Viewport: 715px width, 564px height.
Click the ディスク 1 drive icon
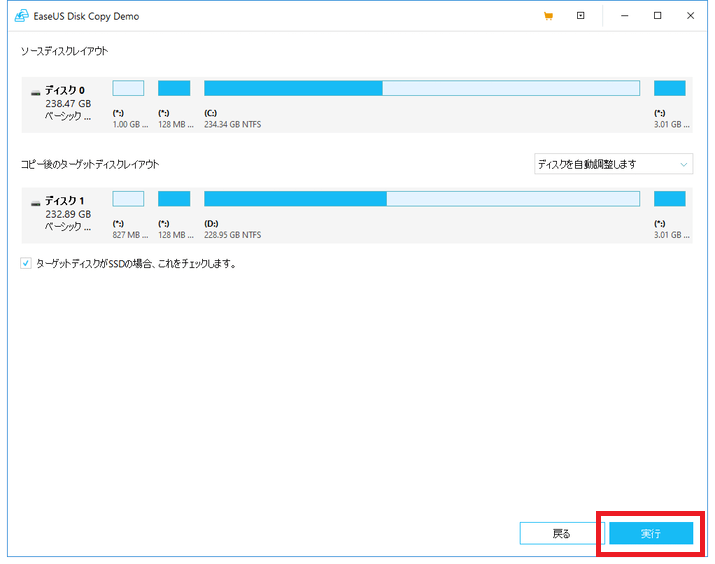36,202
